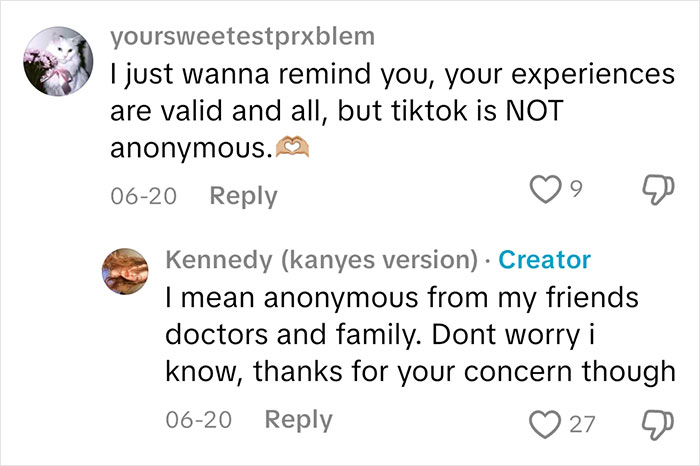Screen dimensions: 700x466
Task: Click the 06-20 date under Kennedy's reply
Action: 199,420
